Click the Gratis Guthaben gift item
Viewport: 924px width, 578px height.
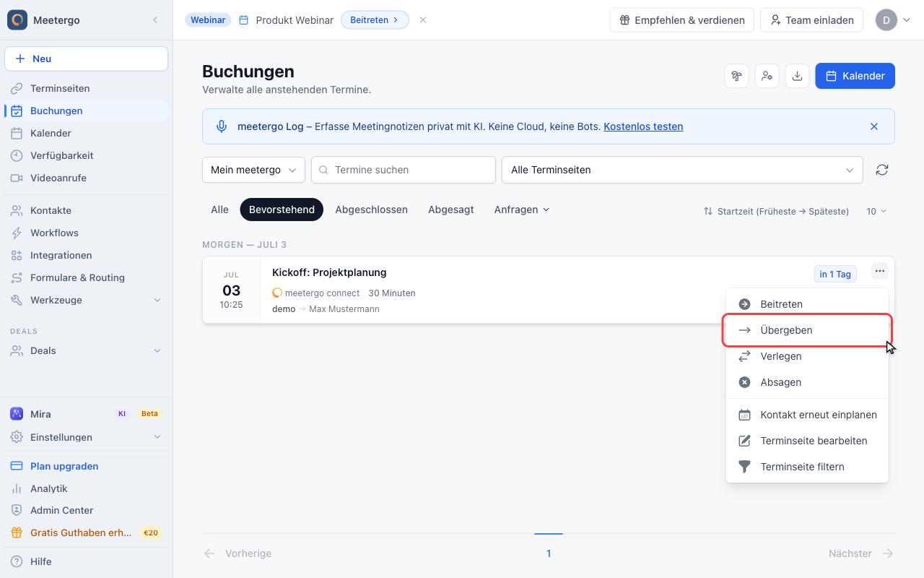tap(86, 532)
